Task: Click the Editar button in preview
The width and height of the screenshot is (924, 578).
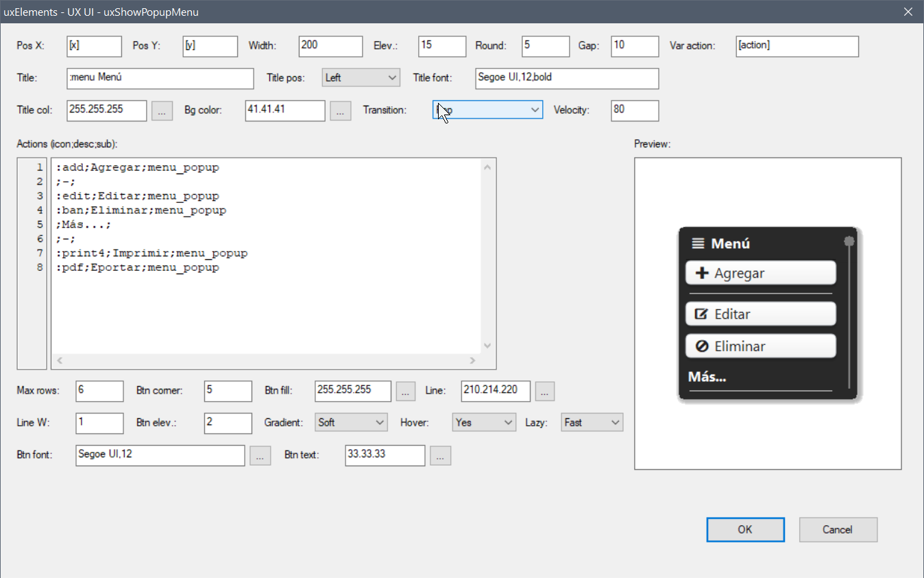Action: point(761,314)
